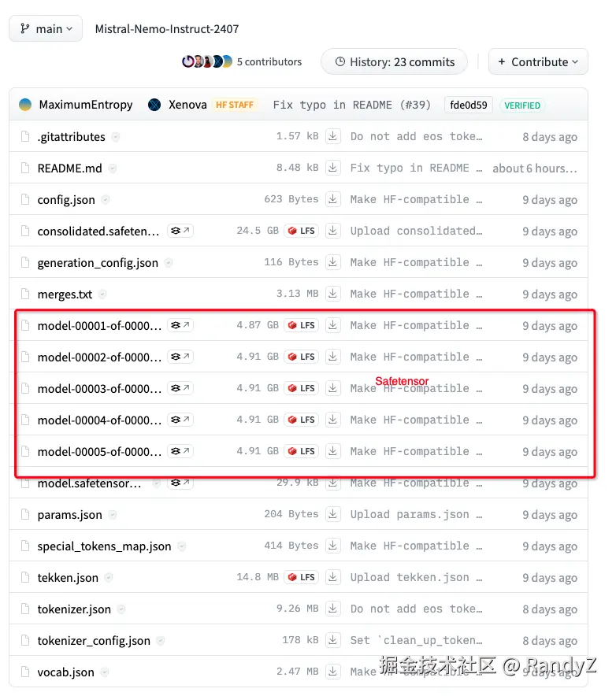The height and width of the screenshot is (696, 616).
Task: Click the security scan icon beside README.md
Action: coord(113,168)
